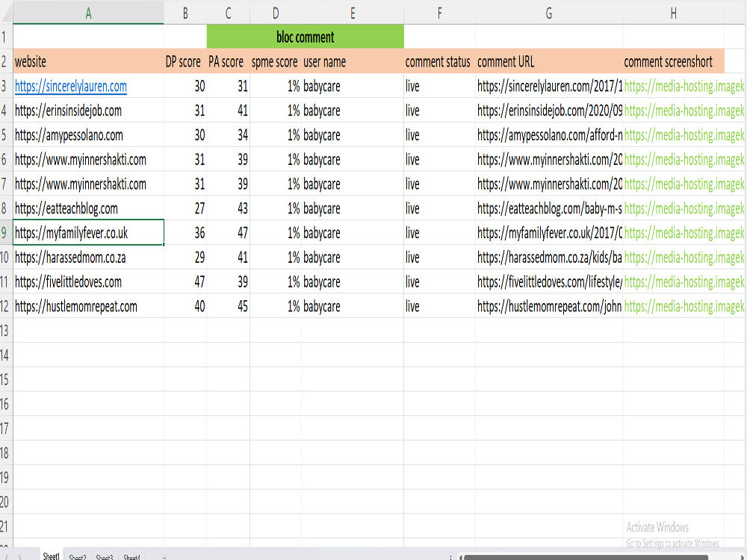Select the https://eatteachblog.com cell
747x560 pixels.
[88, 208]
